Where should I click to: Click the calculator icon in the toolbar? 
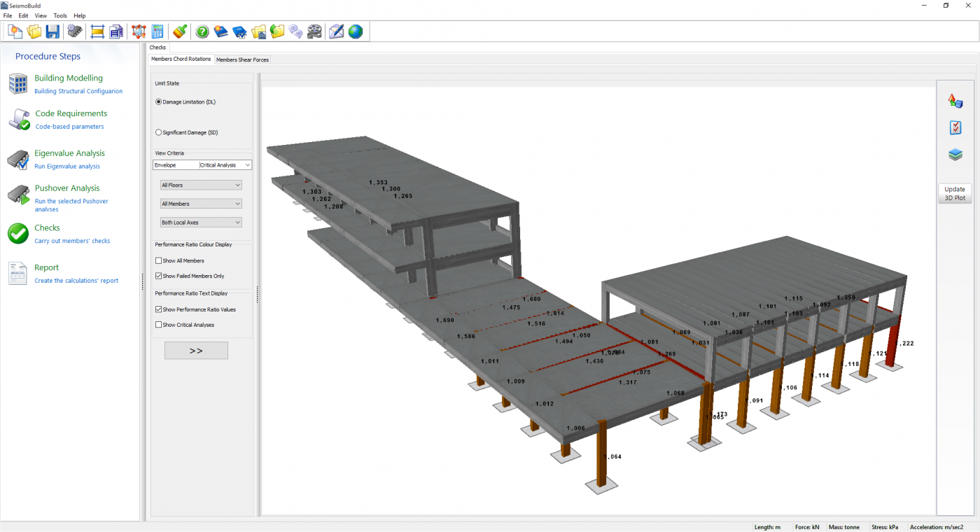coord(157,31)
